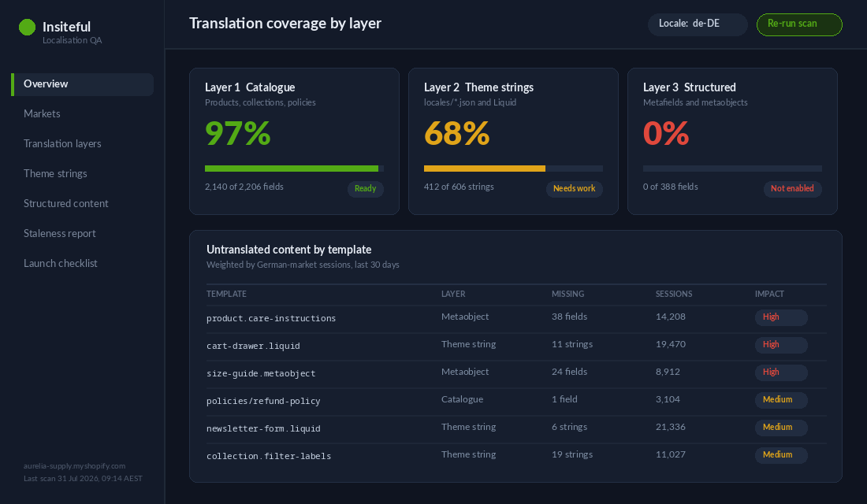Click the 14,208 sessions value
Viewport: 867px width, 504px height.
click(x=671, y=317)
